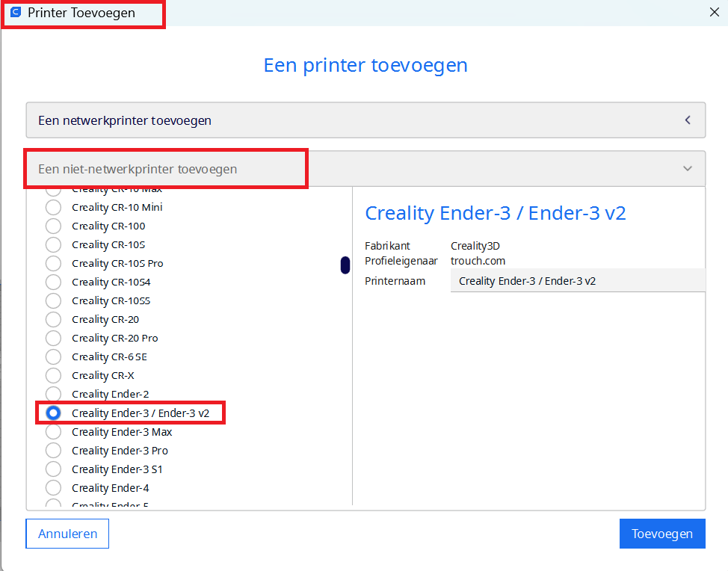Click the Toevoegen button
The height and width of the screenshot is (571, 728).
[x=661, y=534]
